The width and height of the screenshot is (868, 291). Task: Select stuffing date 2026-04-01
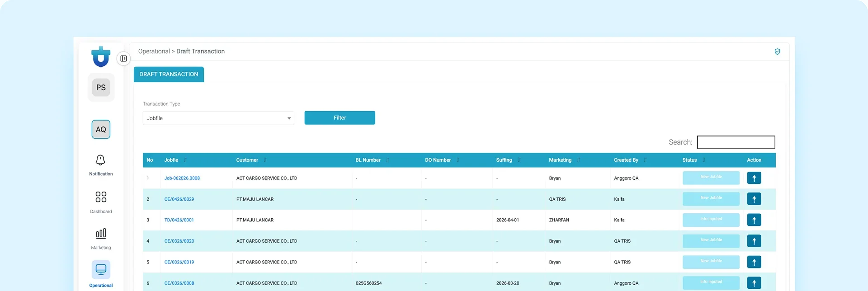[507, 220]
